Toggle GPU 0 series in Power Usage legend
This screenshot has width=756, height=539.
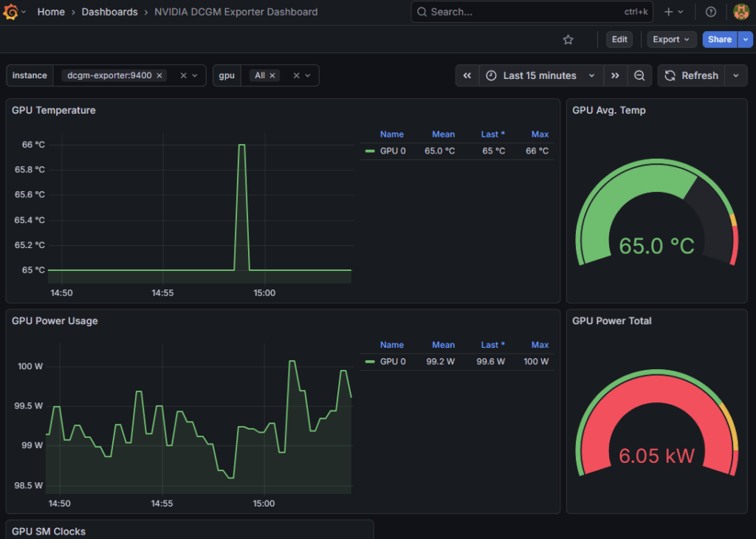pos(392,362)
